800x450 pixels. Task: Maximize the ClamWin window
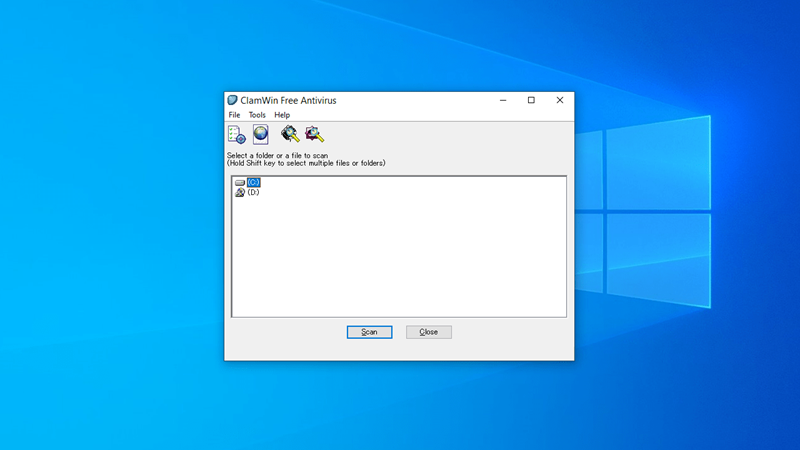tap(531, 101)
